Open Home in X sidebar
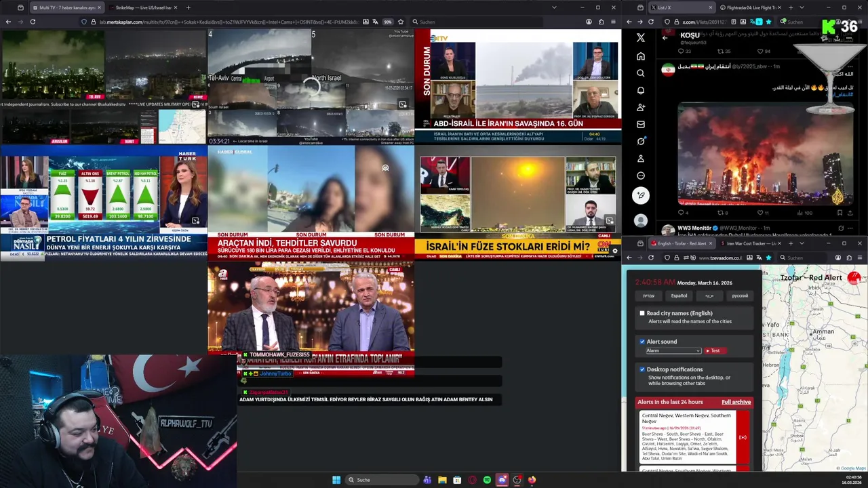 pyautogui.click(x=640, y=56)
